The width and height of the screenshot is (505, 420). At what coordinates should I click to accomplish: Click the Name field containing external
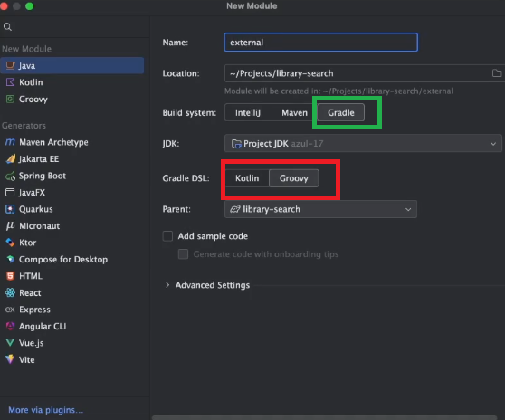[320, 43]
